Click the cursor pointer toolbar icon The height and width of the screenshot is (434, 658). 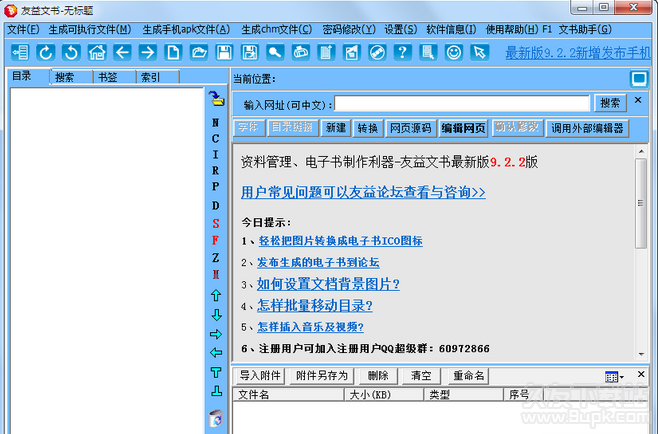(479, 52)
